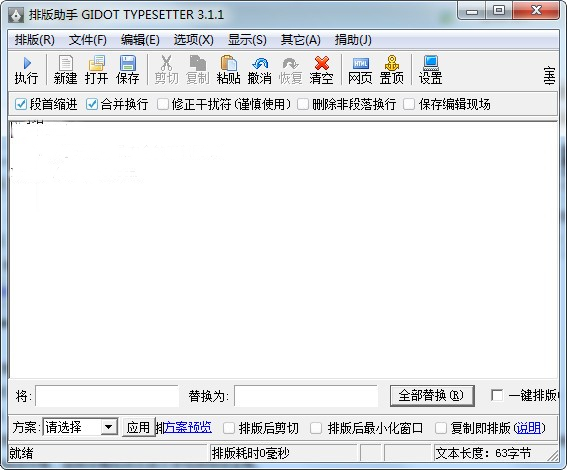Focus the 替换为 replacement field
The image size is (567, 470).
click(x=306, y=396)
